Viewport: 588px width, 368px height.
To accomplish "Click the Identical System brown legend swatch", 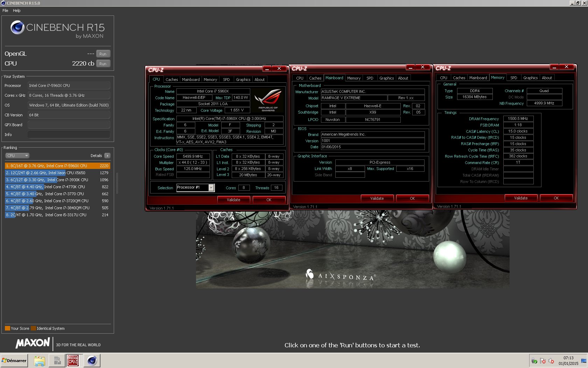I will click(33, 328).
